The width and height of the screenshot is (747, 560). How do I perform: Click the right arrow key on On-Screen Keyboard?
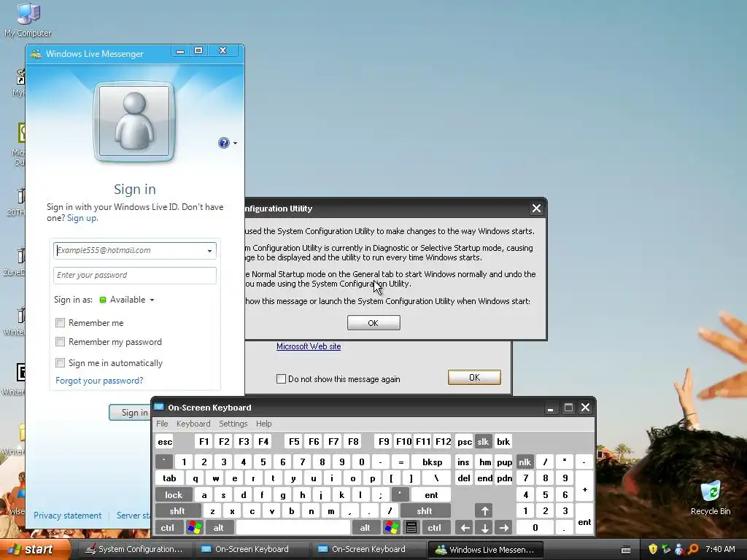503,528
